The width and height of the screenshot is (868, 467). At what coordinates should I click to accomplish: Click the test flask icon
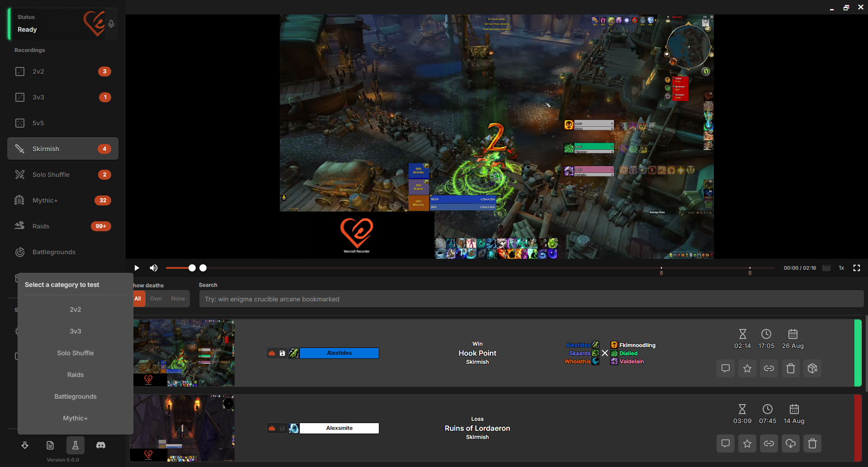(75, 446)
